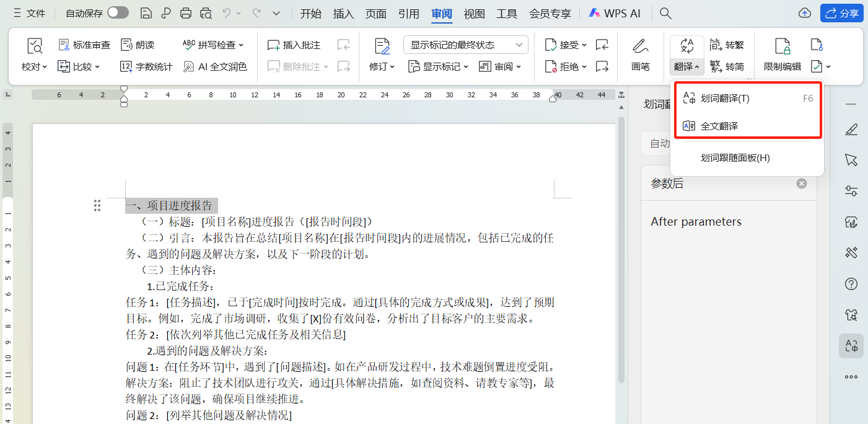The height and width of the screenshot is (424, 868).
Task: Click the 字数统计 word count icon
Action: coord(126,66)
